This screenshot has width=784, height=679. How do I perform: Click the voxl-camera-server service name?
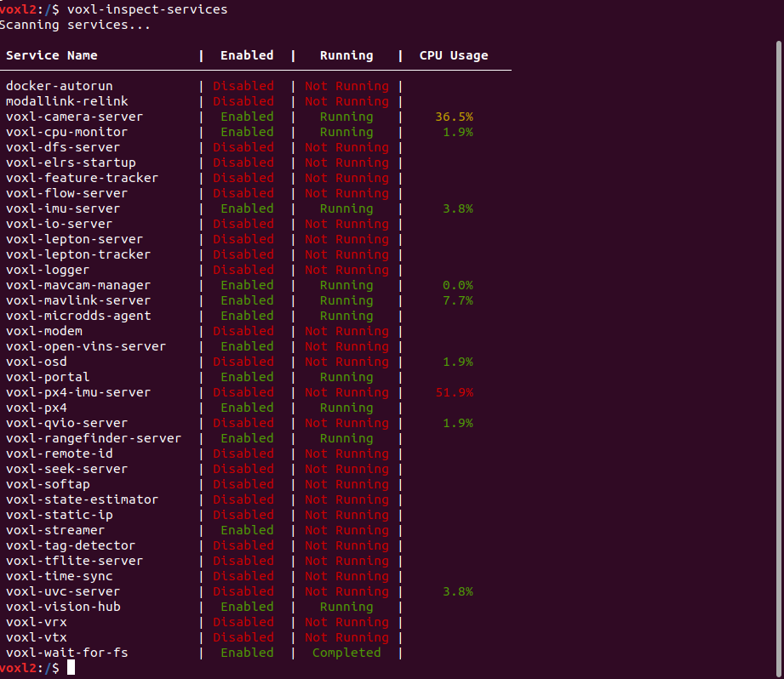(73, 117)
